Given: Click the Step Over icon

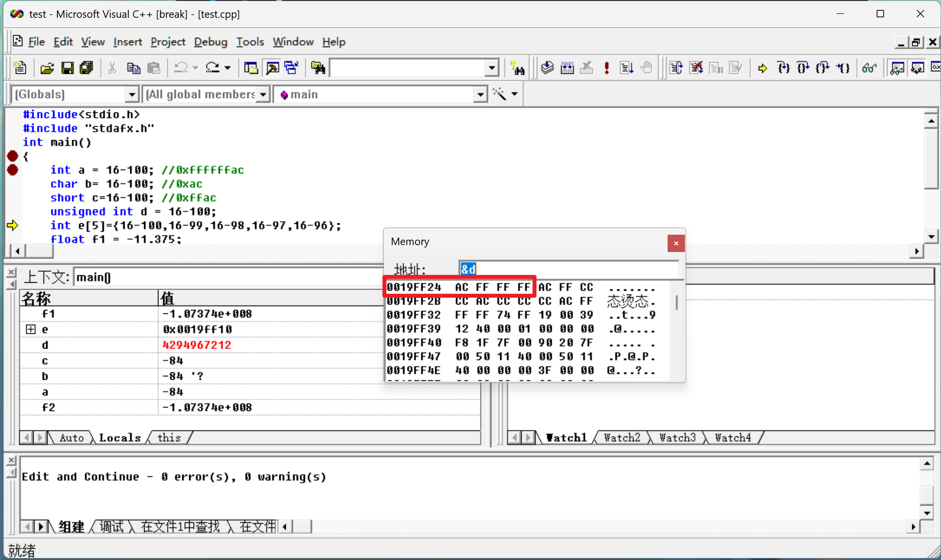Looking at the screenshot, I should click(803, 68).
